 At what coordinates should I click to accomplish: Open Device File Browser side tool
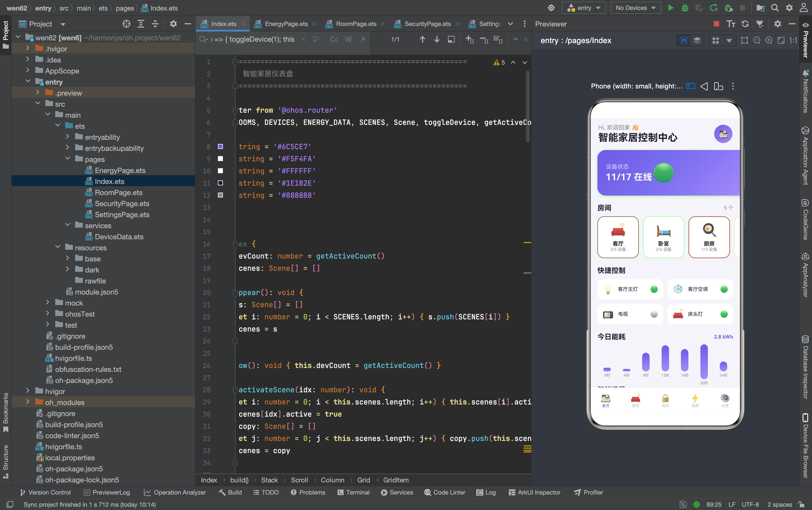[x=806, y=445]
